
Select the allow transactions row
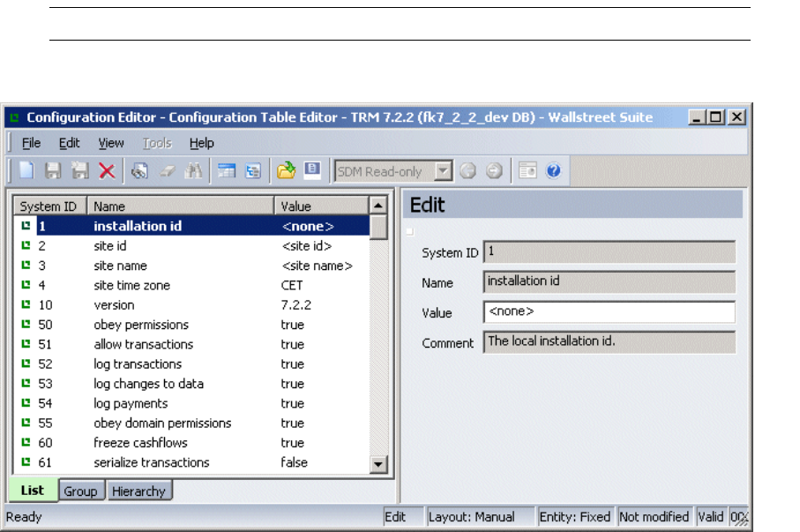point(191,344)
